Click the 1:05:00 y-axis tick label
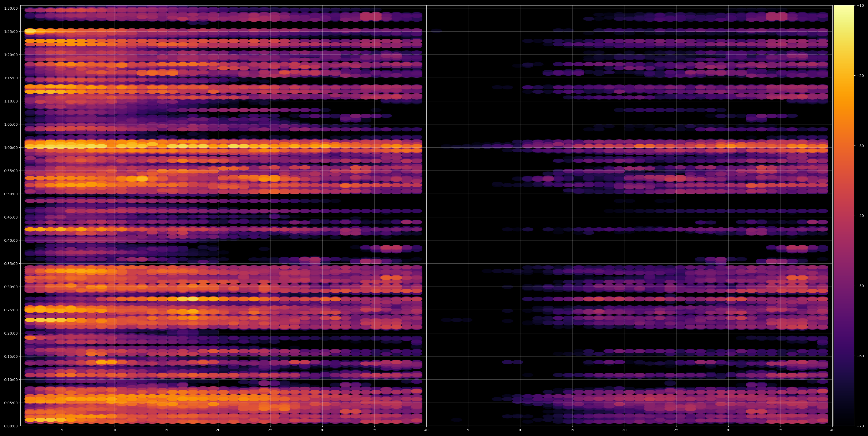 click(x=11, y=124)
